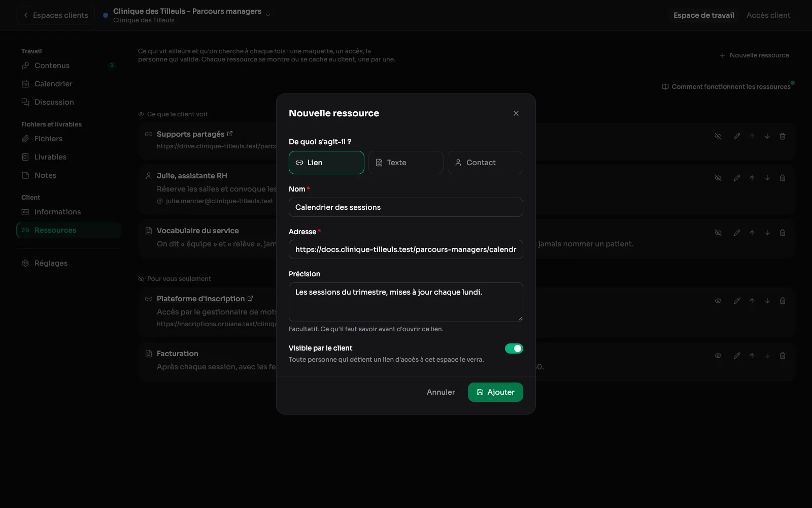The image size is (812, 508).
Task: Show Plateforme d'inscription to client
Action: (718, 301)
